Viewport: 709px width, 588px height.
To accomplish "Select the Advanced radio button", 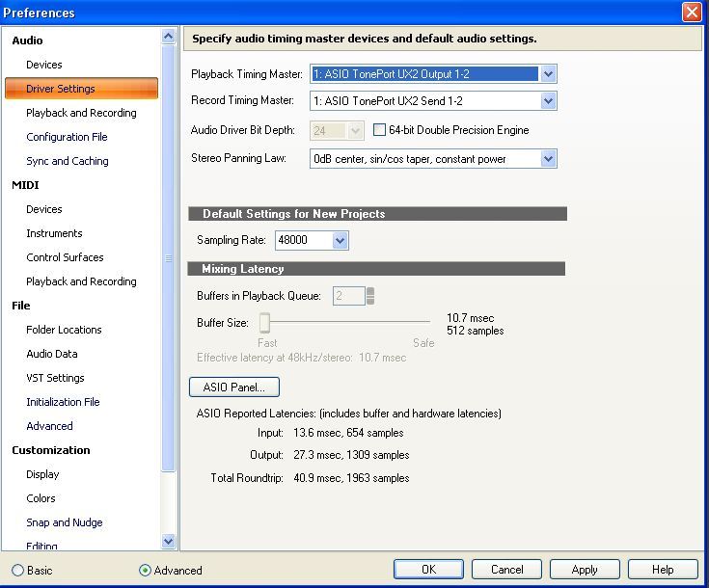I will [x=146, y=570].
